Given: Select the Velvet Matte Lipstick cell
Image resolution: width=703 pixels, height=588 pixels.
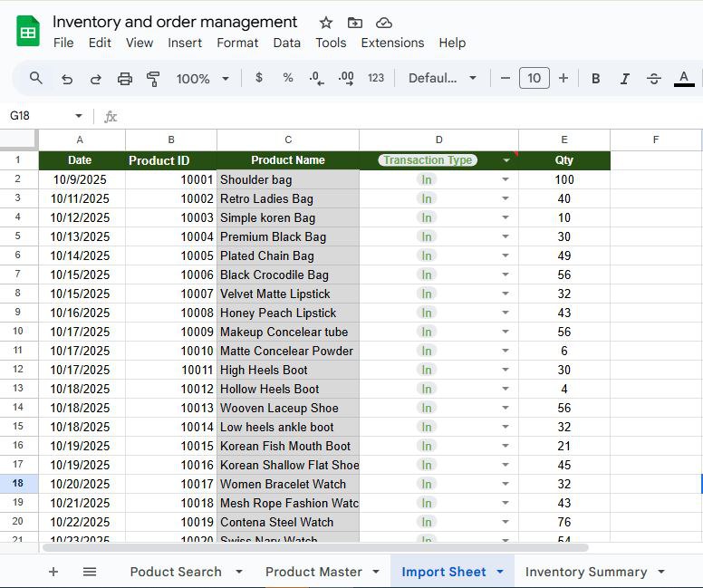Looking at the screenshot, I should tap(288, 294).
